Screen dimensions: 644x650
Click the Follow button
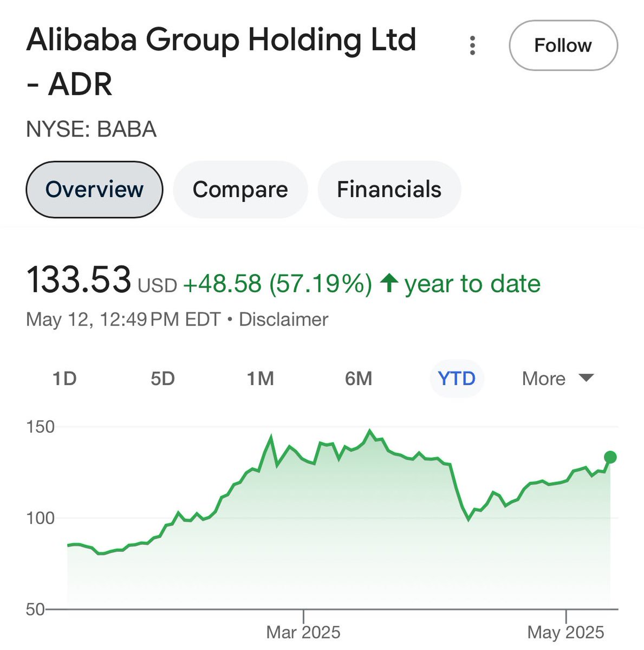point(563,45)
